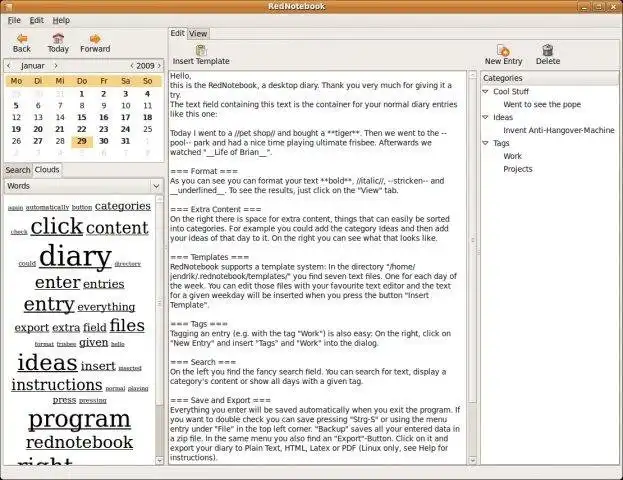Click the Back arrow icon
This screenshot has width=623, height=480.
click(22, 39)
